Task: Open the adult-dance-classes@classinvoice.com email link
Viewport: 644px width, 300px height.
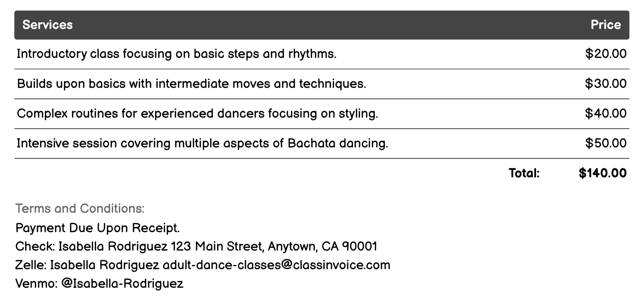Action: click(x=276, y=265)
